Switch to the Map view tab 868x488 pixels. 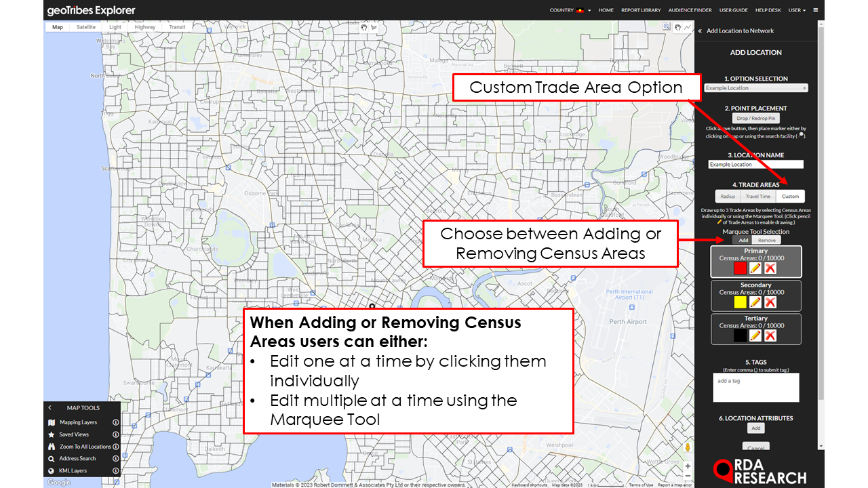(x=58, y=27)
